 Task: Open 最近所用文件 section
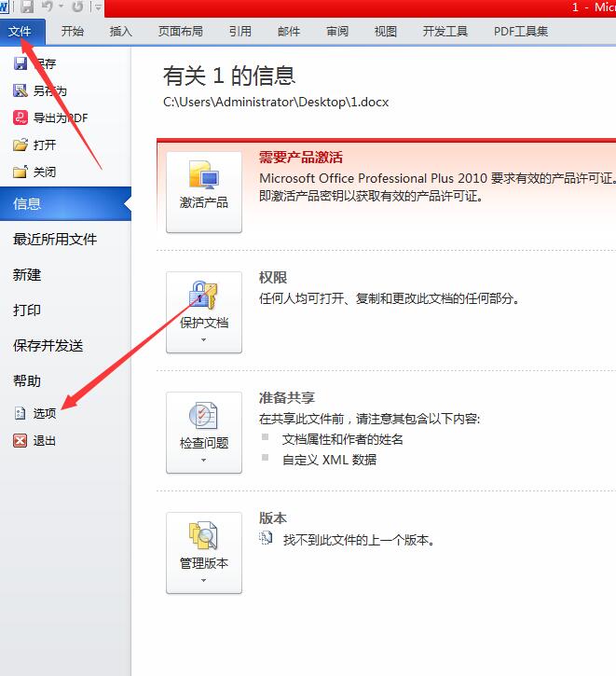[55, 240]
